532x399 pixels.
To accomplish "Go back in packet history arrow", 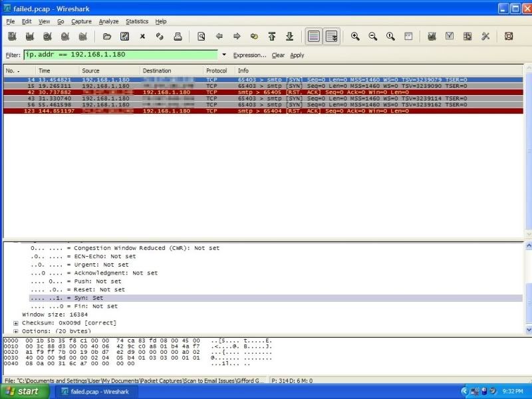I will (x=219, y=37).
